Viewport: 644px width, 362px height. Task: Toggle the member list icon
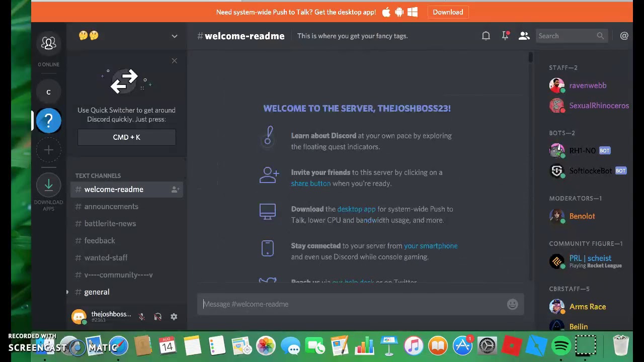[524, 36]
